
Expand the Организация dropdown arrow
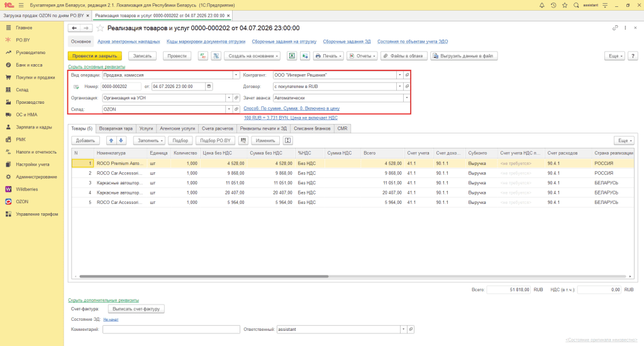(229, 98)
